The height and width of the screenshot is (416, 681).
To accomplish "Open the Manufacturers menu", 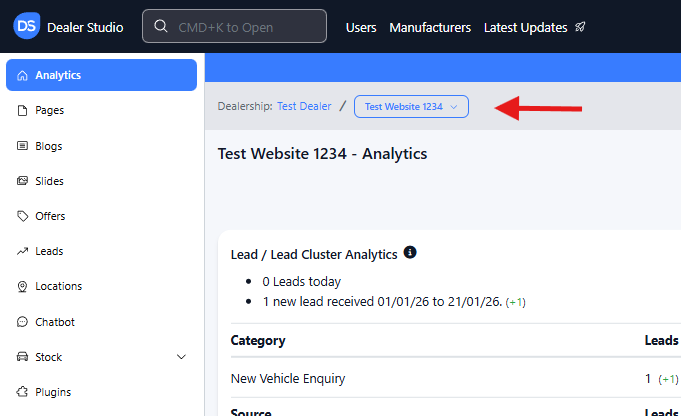I will click(x=430, y=27).
